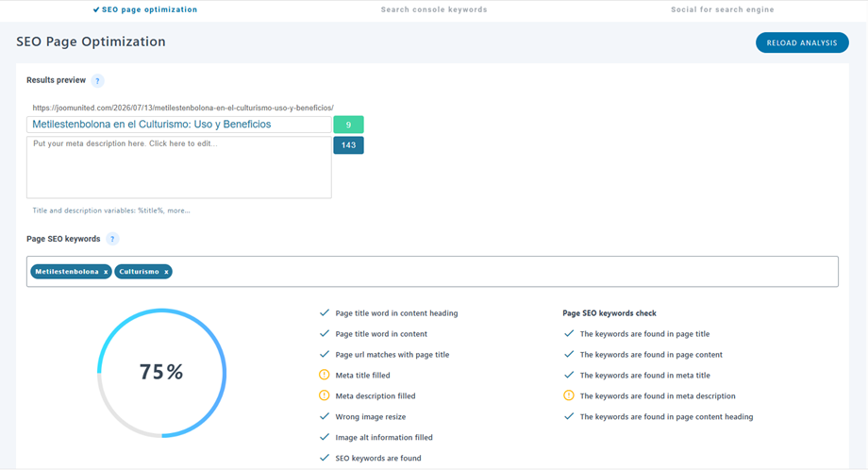Click the checkmark beside keywords found in page title
Viewport: 868px width, 470px height.
(569, 333)
